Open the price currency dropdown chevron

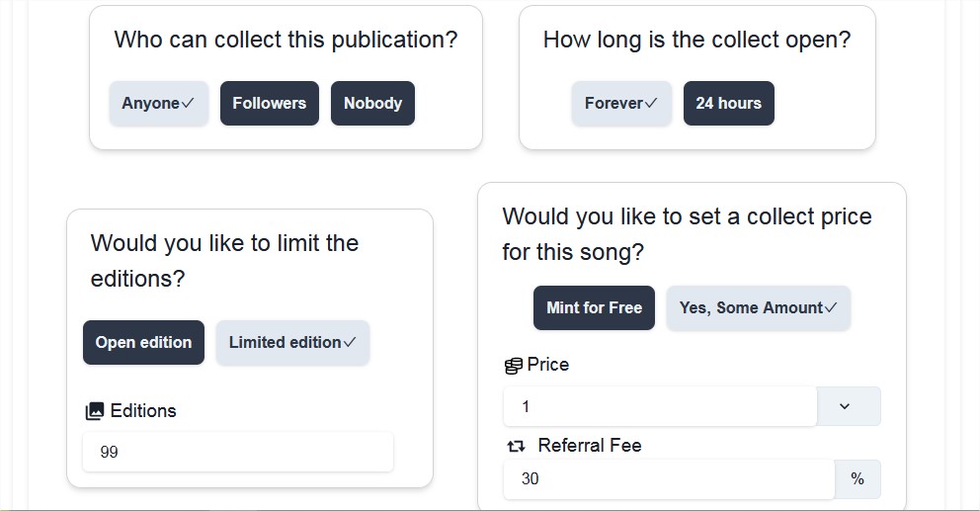point(845,406)
